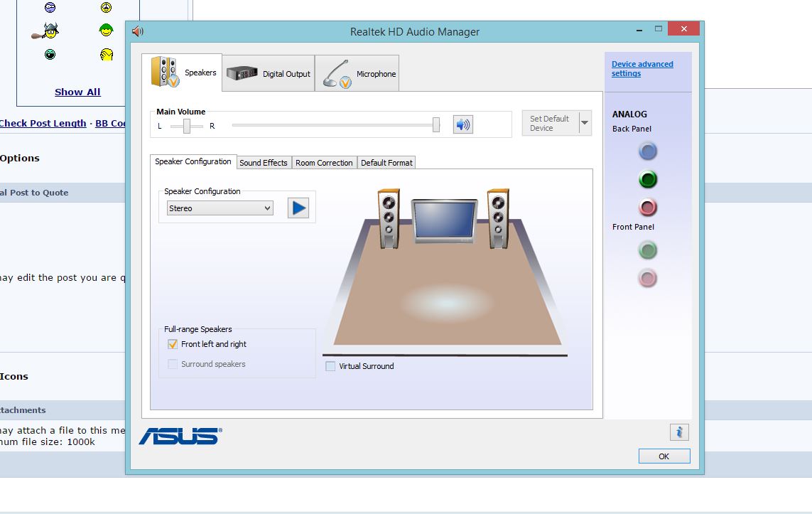812x514 pixels.
Task: Select the green front panel audio jack
Action: point(647,250)
